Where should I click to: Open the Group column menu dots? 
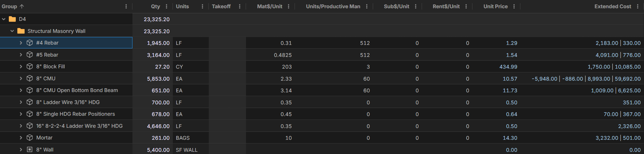[126, 6]
